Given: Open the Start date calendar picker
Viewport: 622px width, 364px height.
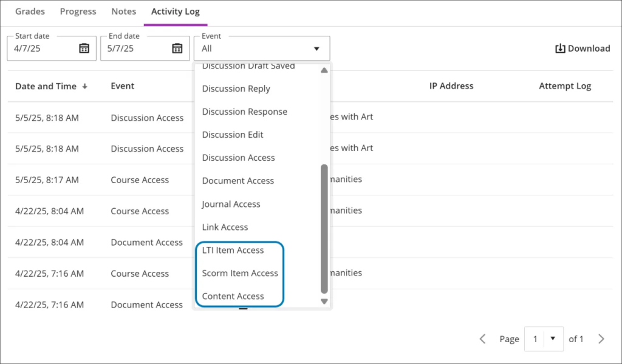Looking at the screenshot, I should [84, 49].
